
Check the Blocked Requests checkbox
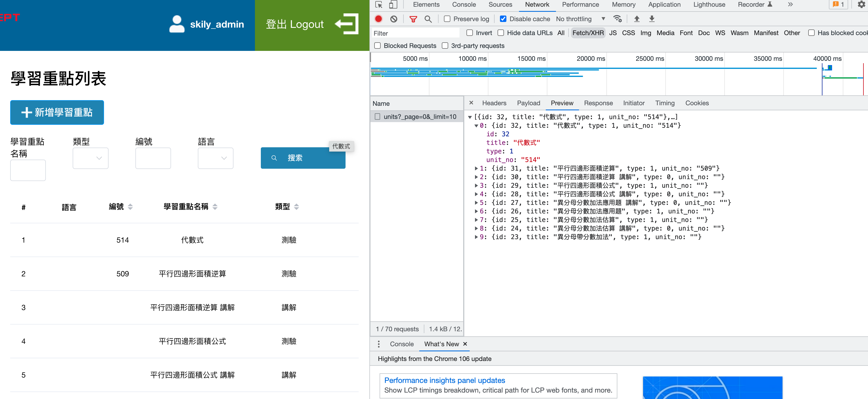[x=377, y=46]
